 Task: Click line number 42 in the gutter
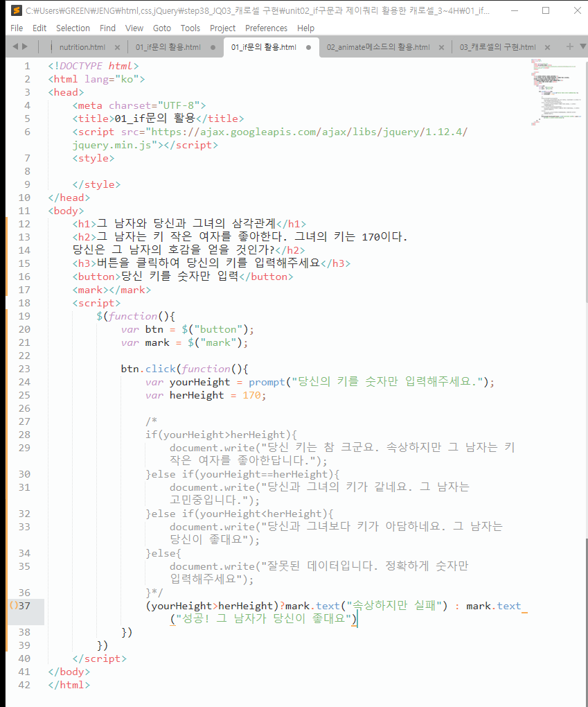[24, 685]
